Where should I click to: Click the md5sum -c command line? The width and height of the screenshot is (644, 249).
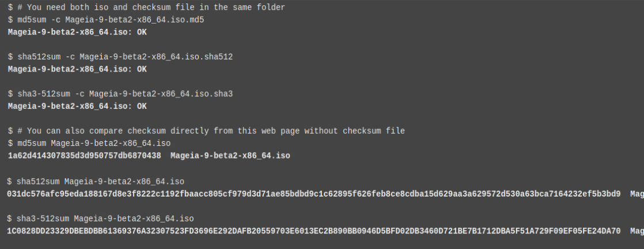pyautogui.click(x=106, y=20)
